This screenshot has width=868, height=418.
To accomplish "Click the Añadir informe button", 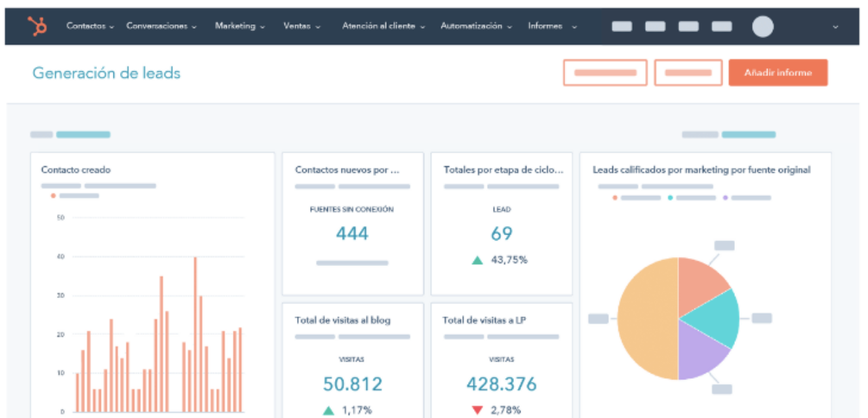I will click(x=778, y=73).
